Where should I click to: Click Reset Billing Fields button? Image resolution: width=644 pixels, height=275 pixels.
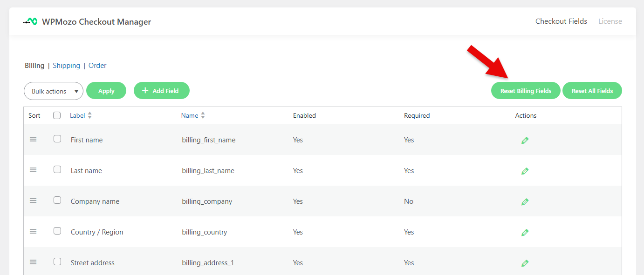(x=526, y=91)
